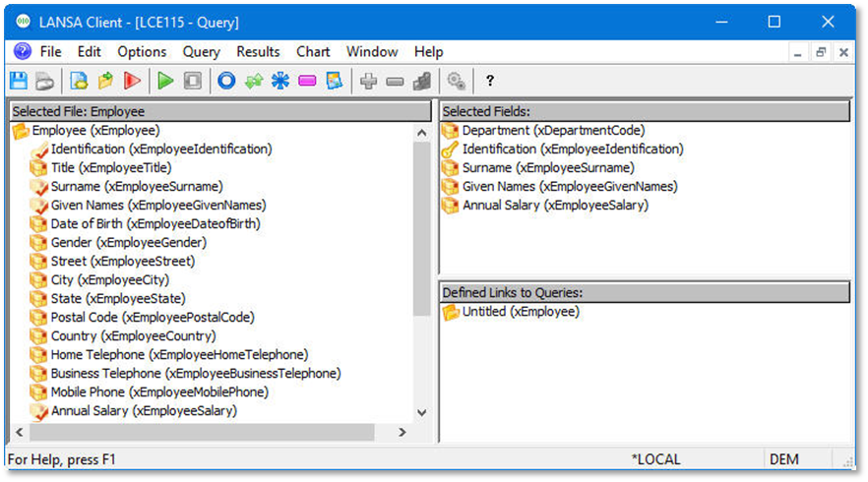Select Annual Salary in the Selected Fields pane

point(545,206)
